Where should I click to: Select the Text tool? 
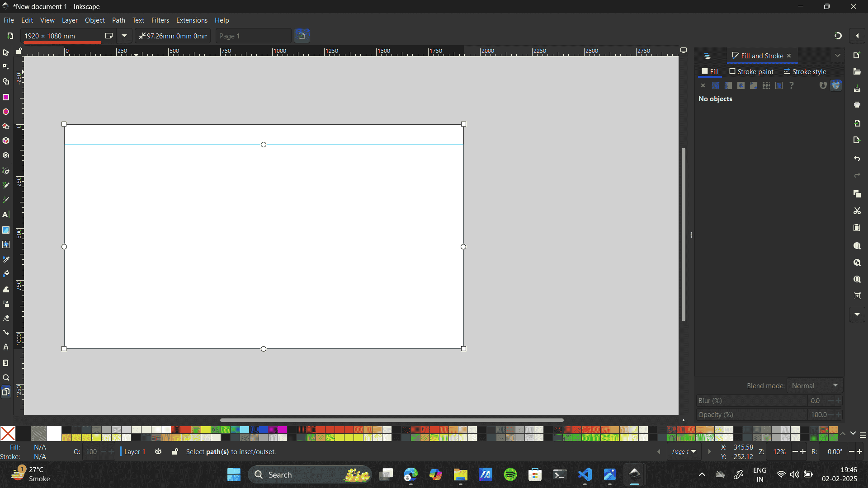(x=6, y=215)
